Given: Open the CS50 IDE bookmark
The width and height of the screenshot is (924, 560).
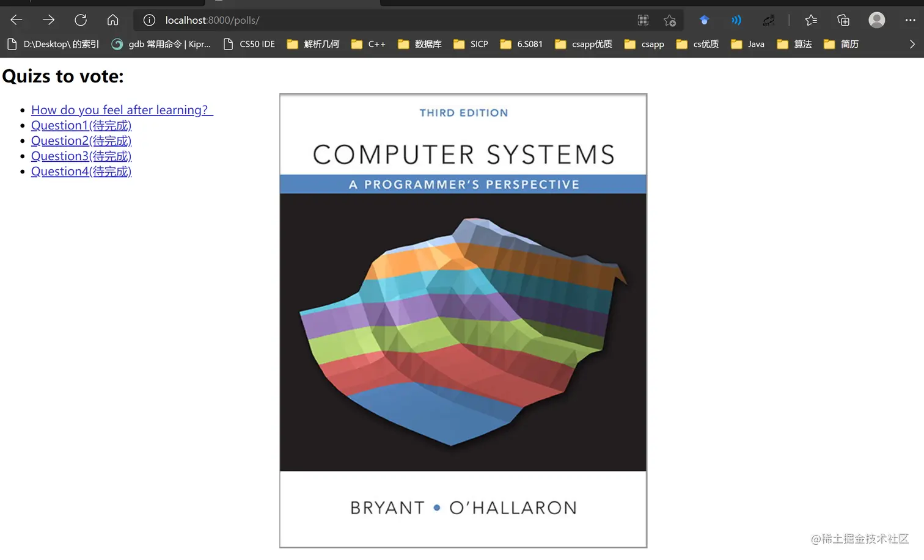Looking at the screenshot, I should (x=249, y=44).
